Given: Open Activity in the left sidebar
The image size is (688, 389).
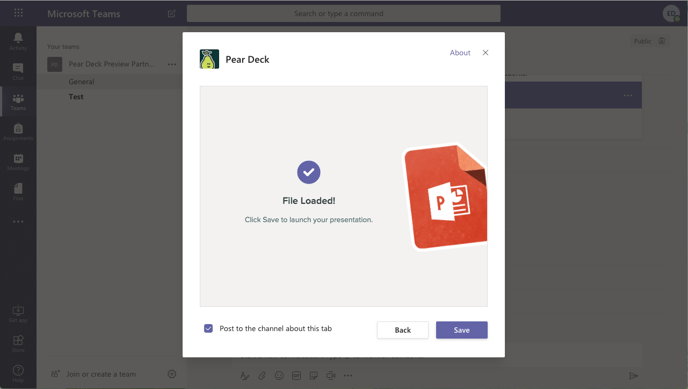Looking at the screenshot, I should (18, 41).
